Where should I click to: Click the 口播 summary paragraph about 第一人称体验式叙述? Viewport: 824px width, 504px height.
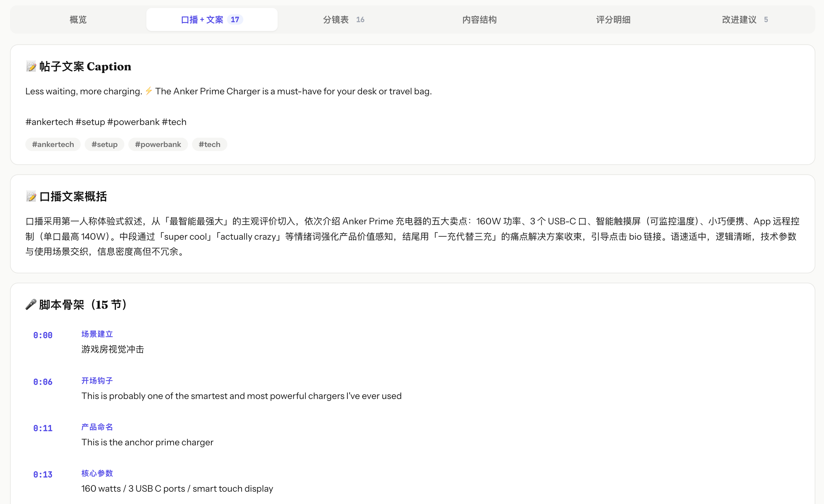click(x=413, y=236)
